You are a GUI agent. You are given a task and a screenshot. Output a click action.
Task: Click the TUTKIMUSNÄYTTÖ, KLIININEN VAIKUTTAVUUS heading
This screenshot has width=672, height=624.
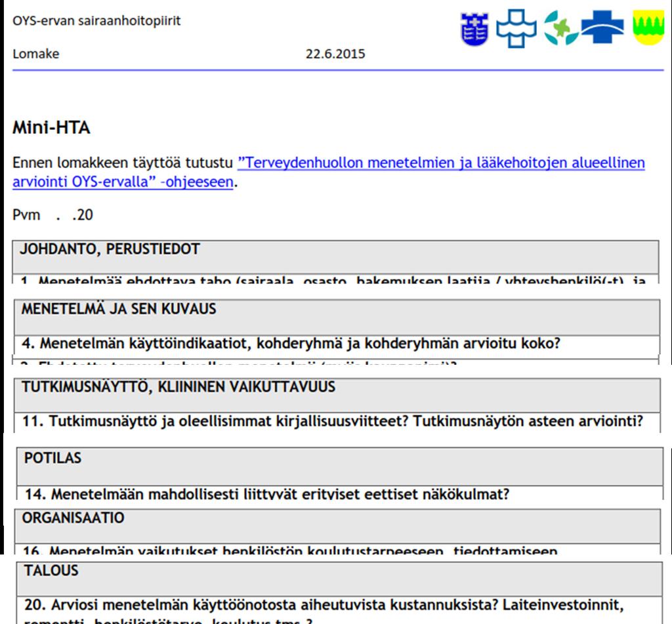[x=178, y=387]
